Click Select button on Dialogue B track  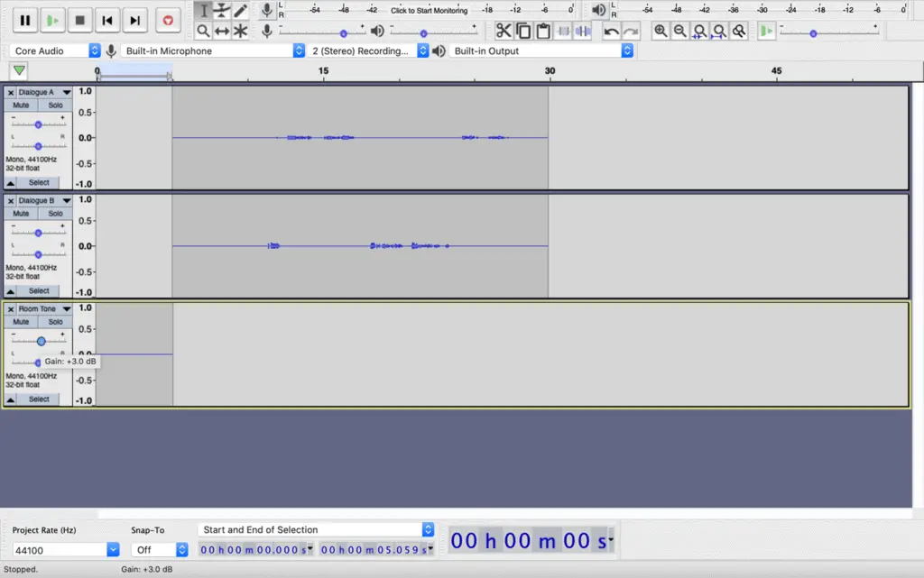pos(39,290)
